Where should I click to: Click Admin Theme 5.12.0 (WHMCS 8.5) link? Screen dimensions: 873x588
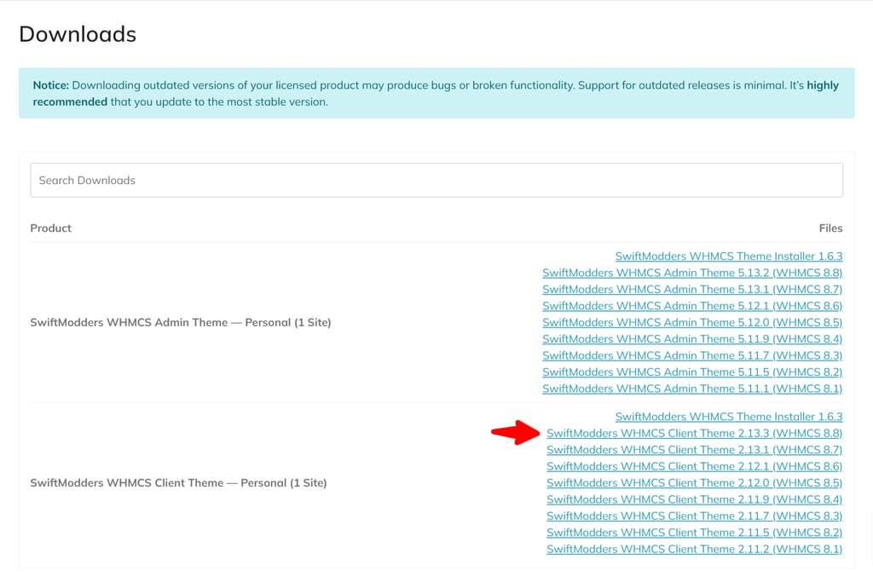691,323
